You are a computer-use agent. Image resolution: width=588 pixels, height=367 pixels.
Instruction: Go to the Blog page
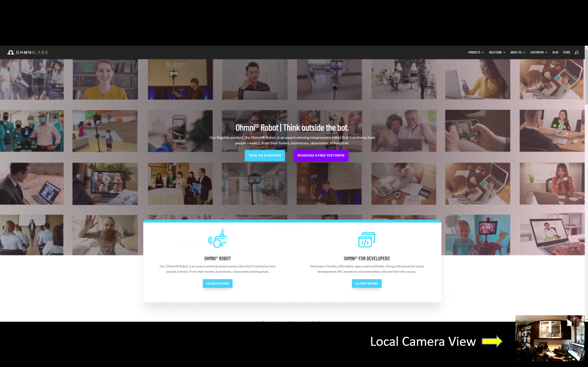[x=555, y=52]
